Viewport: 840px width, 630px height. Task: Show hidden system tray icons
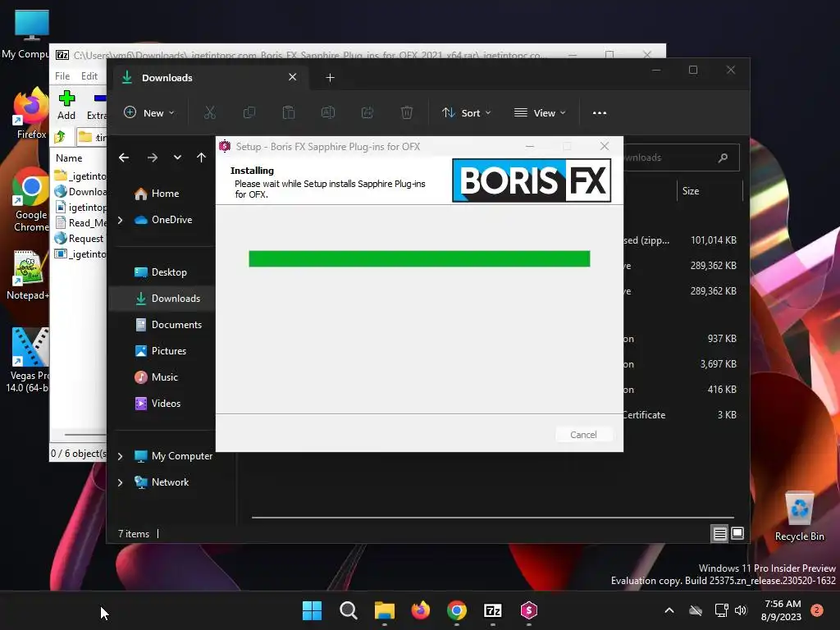669,610
